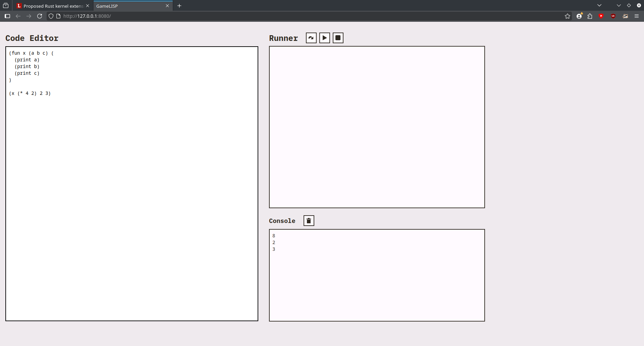Open a new tab with the plus button
The image size is (644, 346).
click(179, 6)
